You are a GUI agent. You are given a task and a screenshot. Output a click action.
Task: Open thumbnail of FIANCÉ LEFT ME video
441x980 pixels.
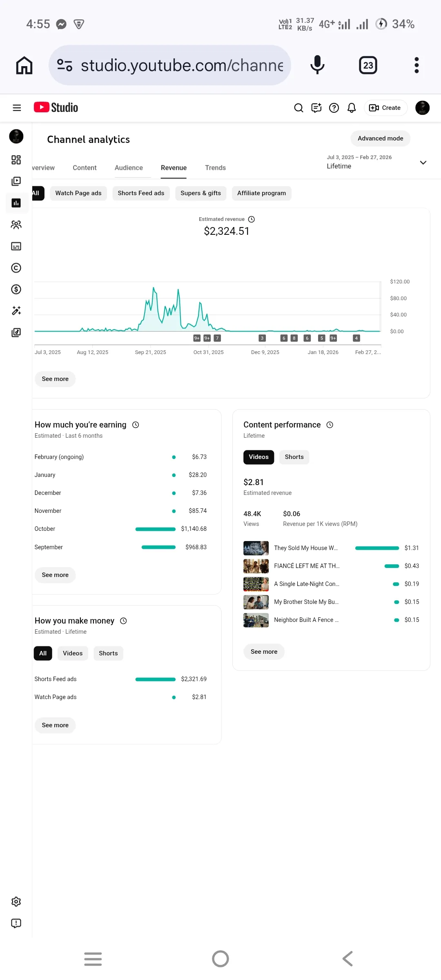coord(256,566)
